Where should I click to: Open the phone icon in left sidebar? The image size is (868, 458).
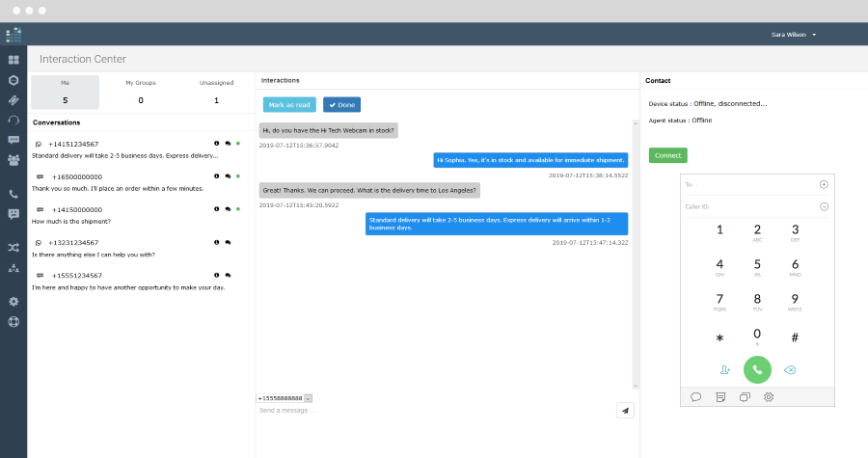[14, 194]
